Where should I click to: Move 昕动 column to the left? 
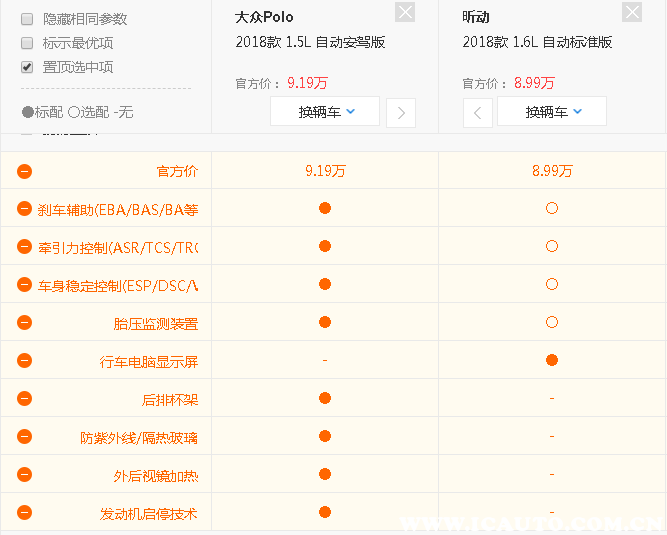478,113
